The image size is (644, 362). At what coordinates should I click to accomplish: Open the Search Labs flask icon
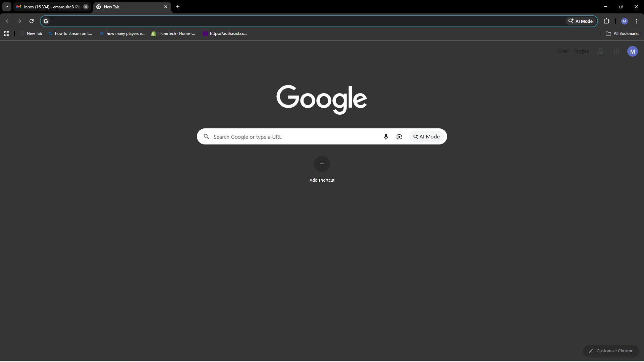[x=600, y=51]
